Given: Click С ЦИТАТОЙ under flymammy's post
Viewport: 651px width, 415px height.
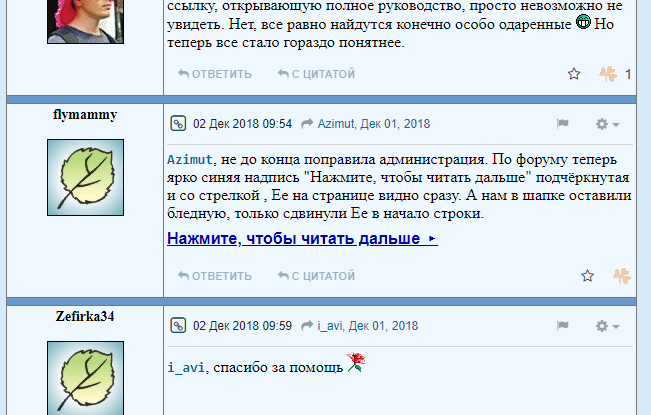Looking at the screenshot, I should click(x=316, y=276).
